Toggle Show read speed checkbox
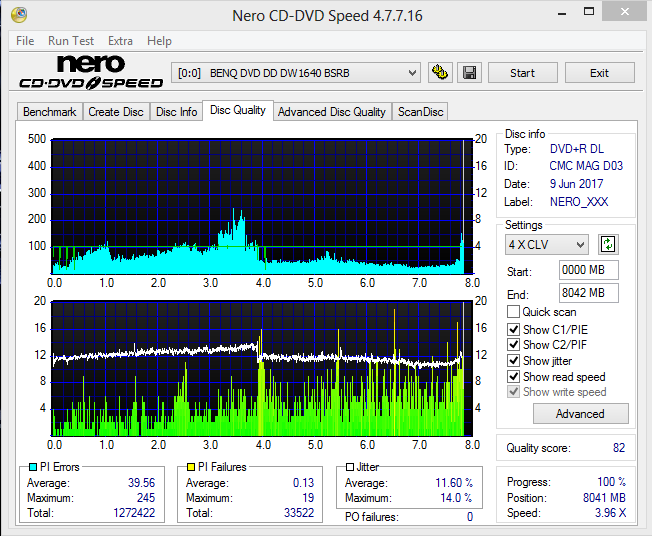 coord(513,376)
